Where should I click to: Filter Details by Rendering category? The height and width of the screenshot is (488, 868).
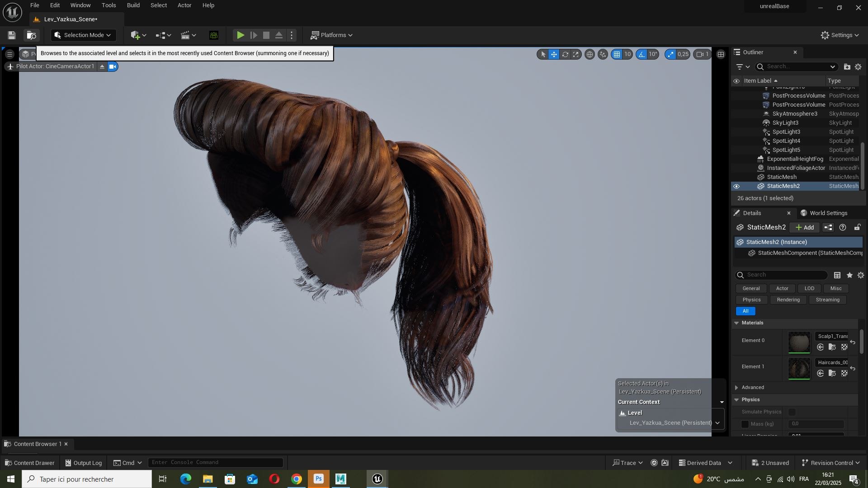[x=788, y=300]
